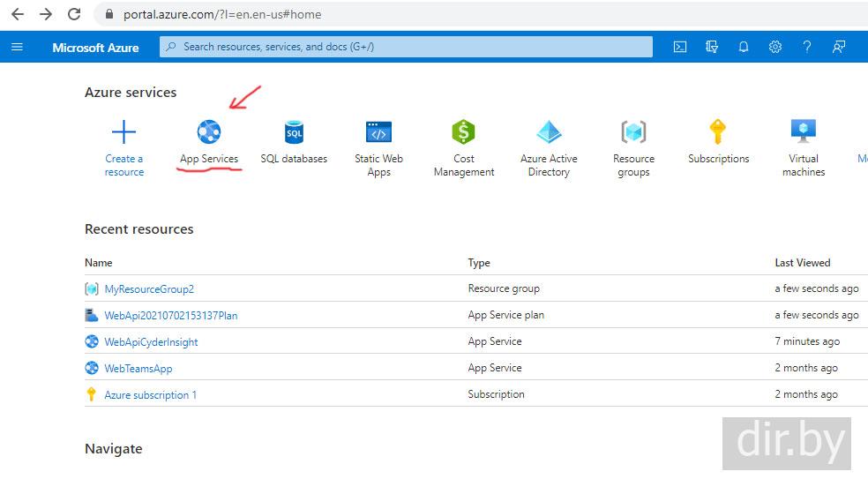Open the App Services icon
The height and width of the screenshot is (479, 868).
[x=209, y=132]
